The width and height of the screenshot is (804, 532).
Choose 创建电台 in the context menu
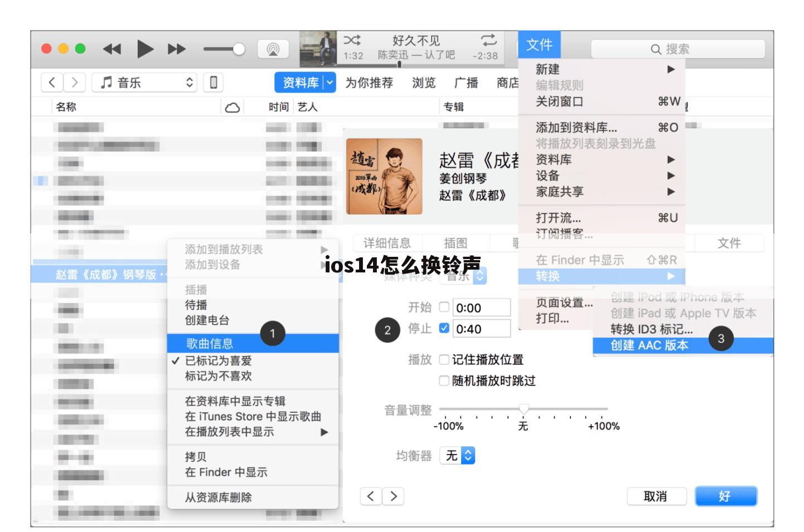click(253, 320)
